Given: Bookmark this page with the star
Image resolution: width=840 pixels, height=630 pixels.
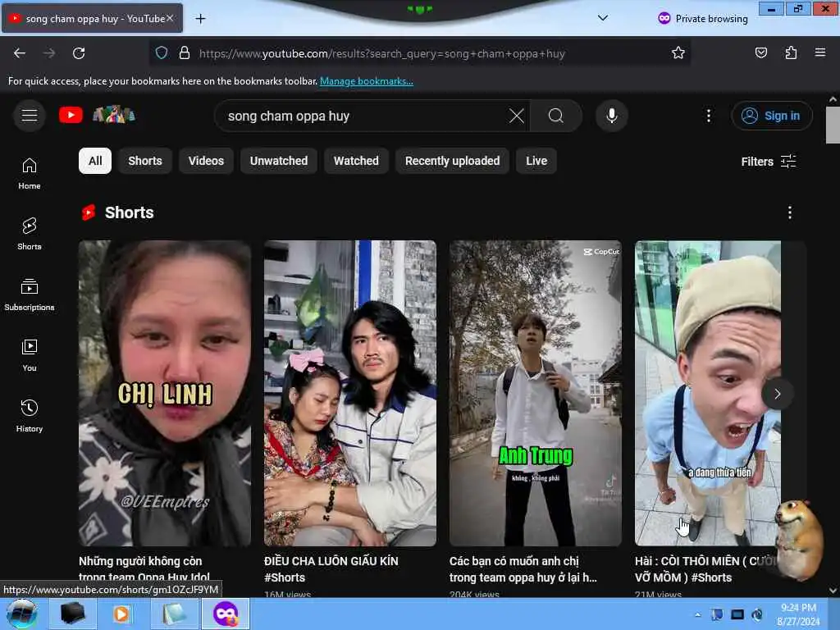Looking at the screenshot, I should coord(678,53).
